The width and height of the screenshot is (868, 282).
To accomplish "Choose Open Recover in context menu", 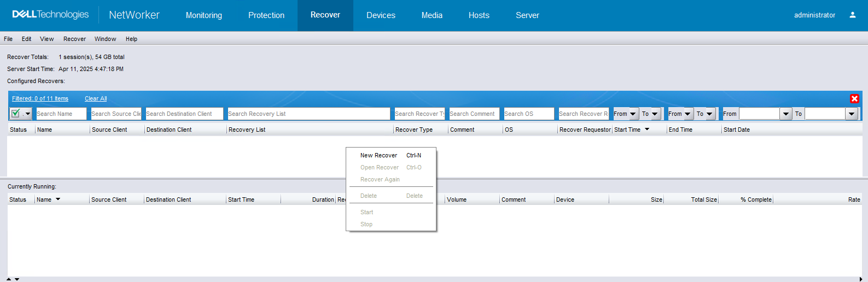I will click(x=391, y=167).
